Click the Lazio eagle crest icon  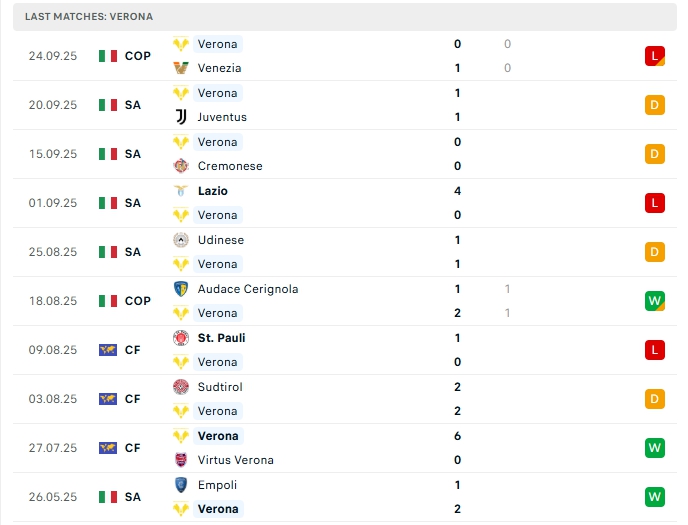click(x=181, y=191)
